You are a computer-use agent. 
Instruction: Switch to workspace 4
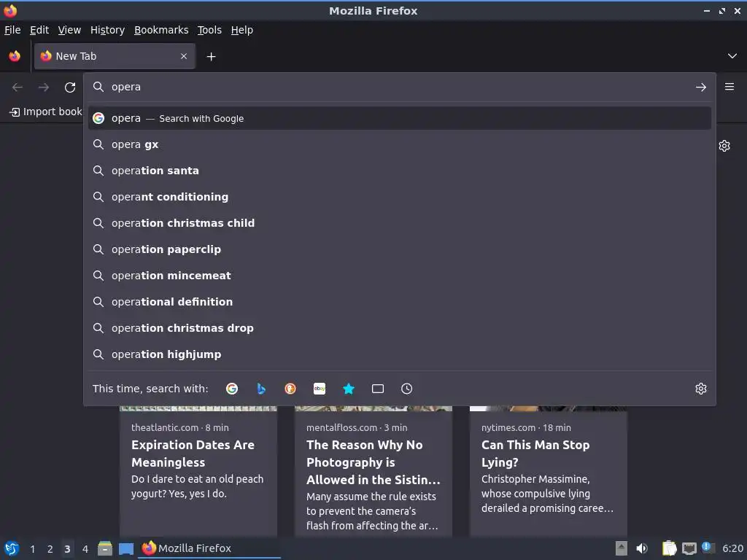(x=85, y=549)
